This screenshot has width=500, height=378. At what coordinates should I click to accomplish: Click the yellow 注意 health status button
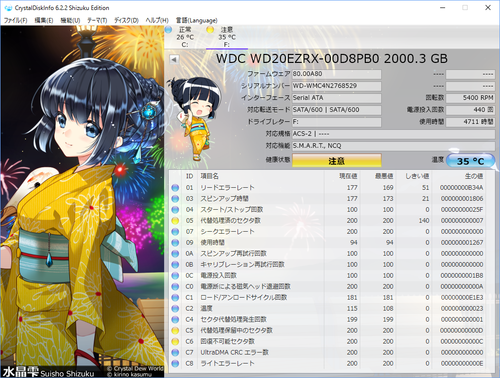[x=337, y=161]
